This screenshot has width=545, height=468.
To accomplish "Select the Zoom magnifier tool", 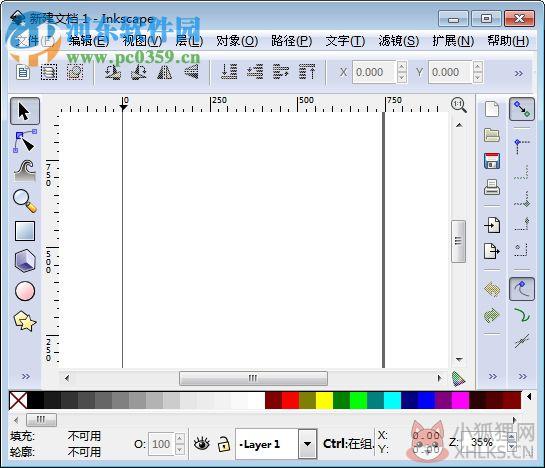I will click(25, 201).
